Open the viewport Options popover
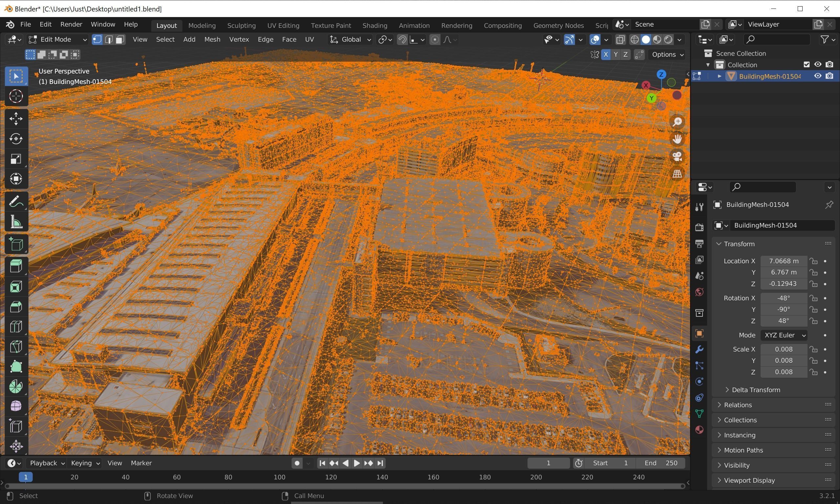The width and height of the screenshot is (840, 504). pyautogui.click(x=666, y=54)
